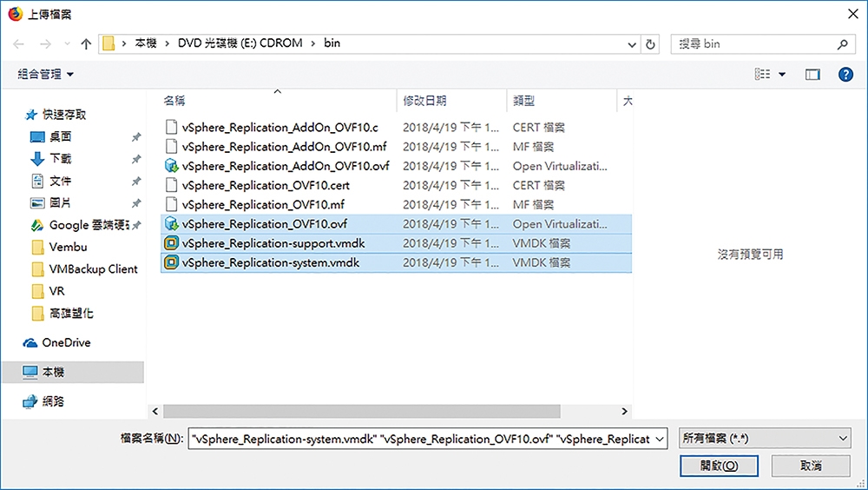Close the 上傳檔案 dialog

(x=853, y=14)
